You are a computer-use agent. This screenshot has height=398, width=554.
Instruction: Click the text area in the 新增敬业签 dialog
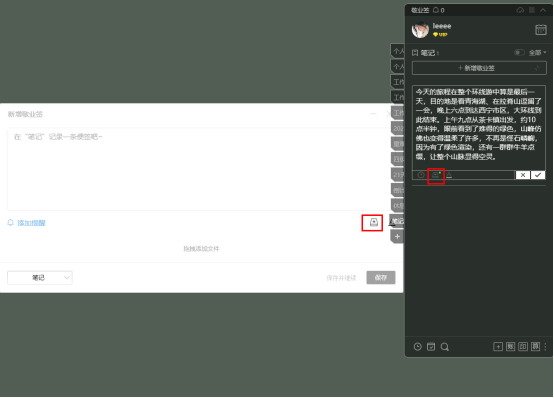[x=199, y=169]
